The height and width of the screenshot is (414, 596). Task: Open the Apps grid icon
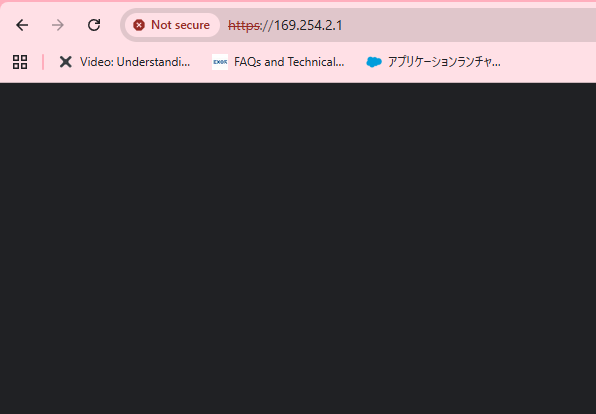pyautogui.click(x=20, y=62)
